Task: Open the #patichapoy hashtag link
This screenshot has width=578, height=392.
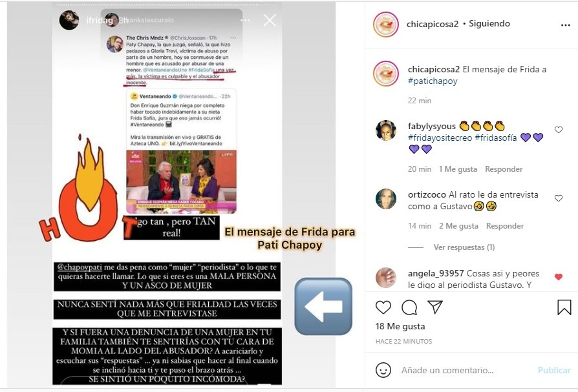Action: (433, 81)
